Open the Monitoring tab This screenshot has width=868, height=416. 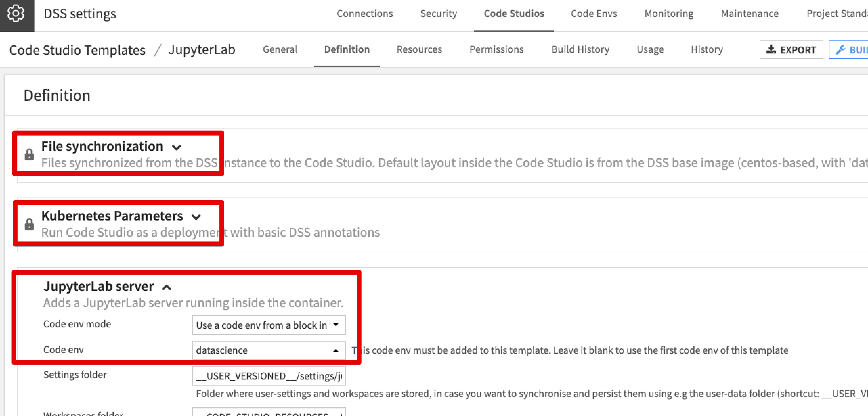[x=669, y=14]
